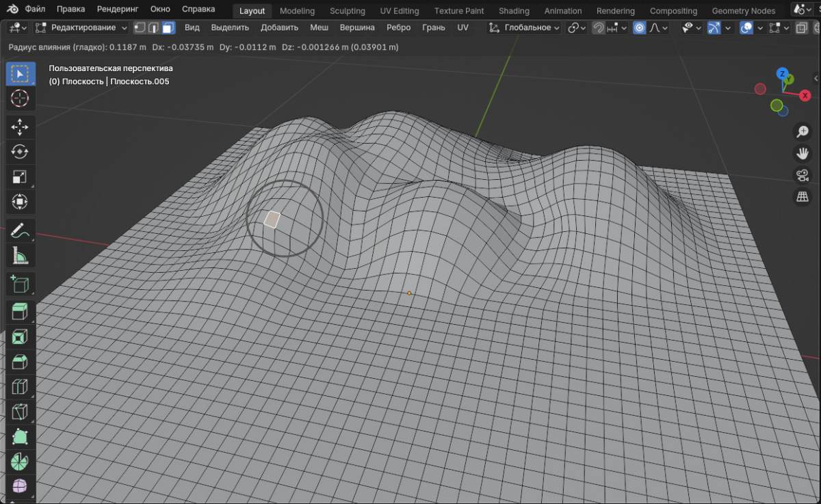This screenshot has height=504, width=821.
Task: Choose the Add Cube tool
Action: coord(20,284)
